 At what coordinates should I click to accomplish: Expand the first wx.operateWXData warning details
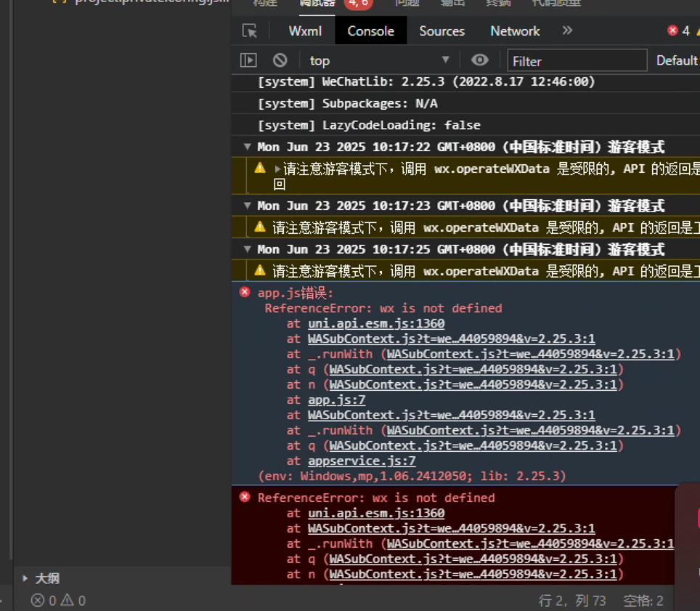pos(277,169)
